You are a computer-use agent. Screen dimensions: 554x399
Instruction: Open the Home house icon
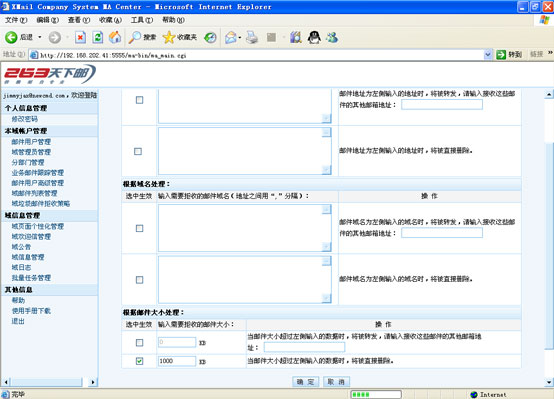(x=115, y=37)
